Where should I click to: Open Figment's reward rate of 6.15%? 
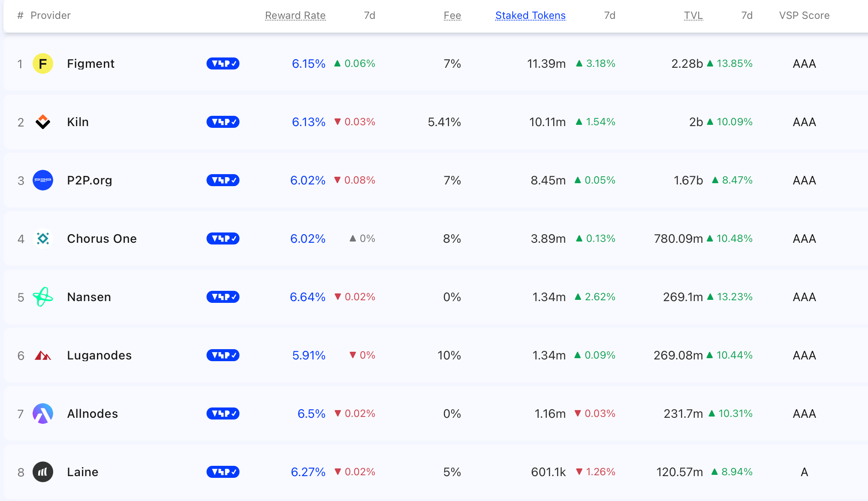(308, 63)
